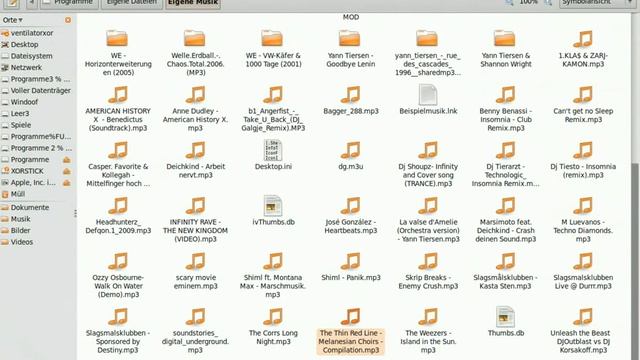Image resolution: width=640 pixels, height=360 pixels.
Task: Open the Symbolansicht view mode dropdown
Action: [597, 2]
